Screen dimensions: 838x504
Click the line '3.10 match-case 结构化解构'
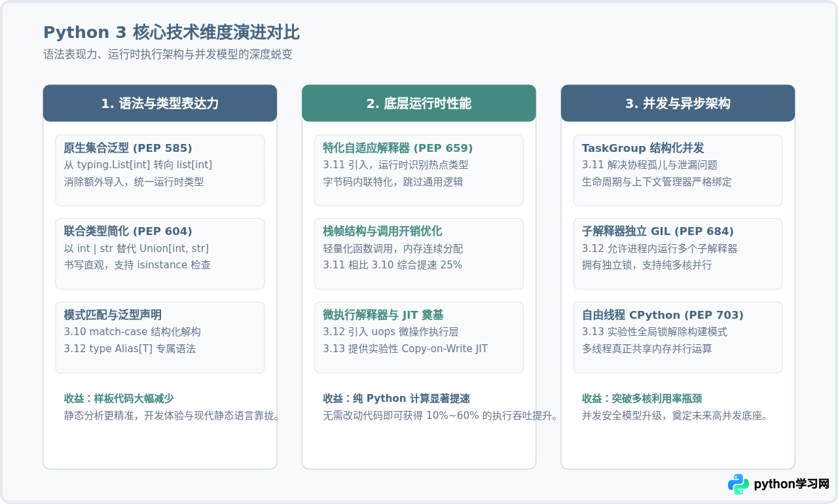point(132,332)
